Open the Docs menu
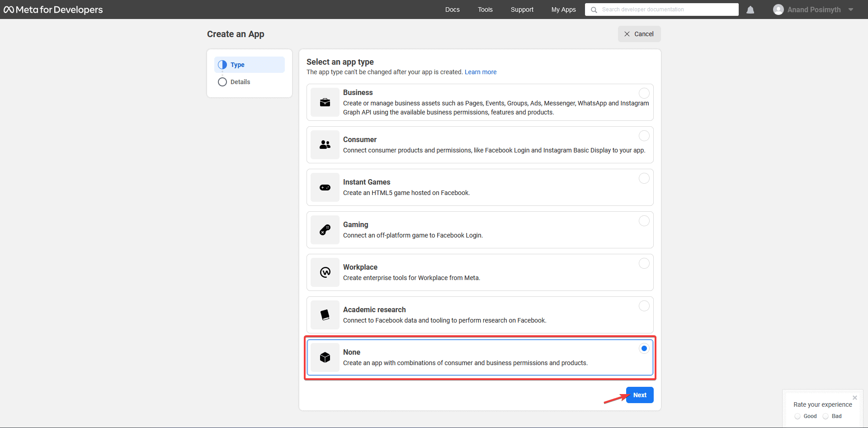The image size is (868, 428). 452,9
